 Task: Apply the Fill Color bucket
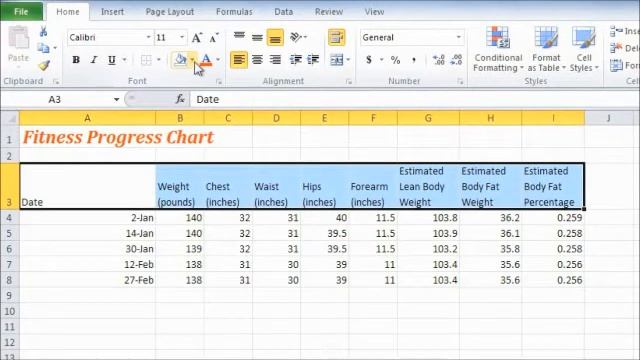click(x=180, y=60)
